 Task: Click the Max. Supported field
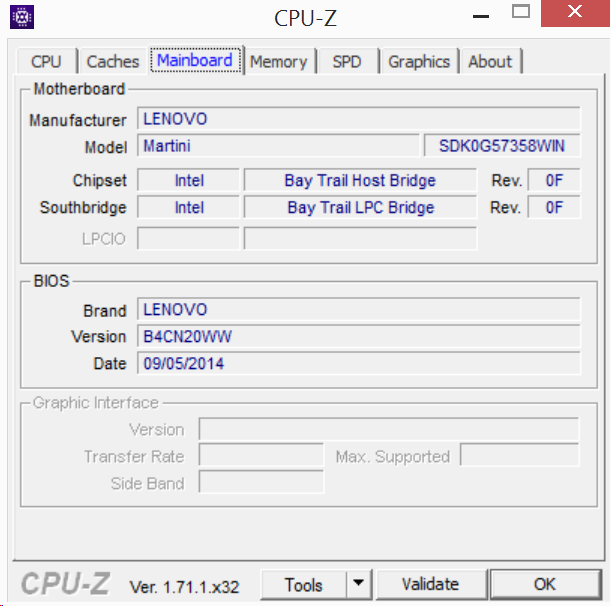pos(520,455)
